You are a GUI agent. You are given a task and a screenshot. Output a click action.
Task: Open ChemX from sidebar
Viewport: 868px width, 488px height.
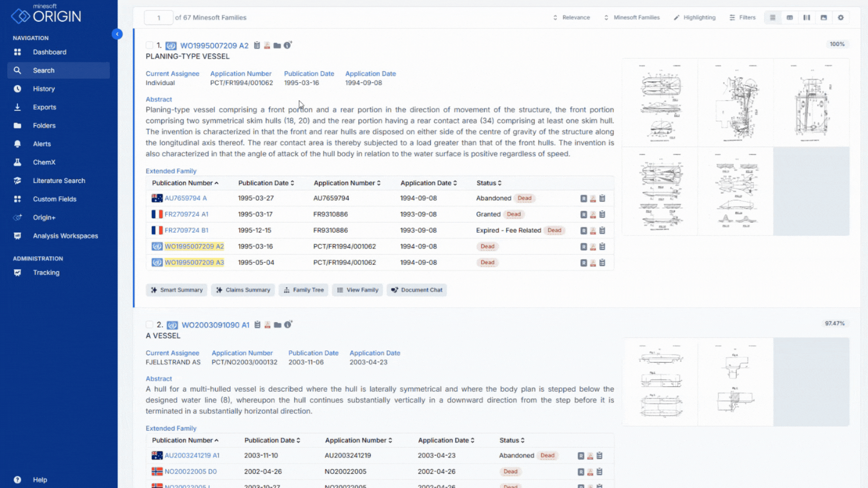tap(44, 162)
